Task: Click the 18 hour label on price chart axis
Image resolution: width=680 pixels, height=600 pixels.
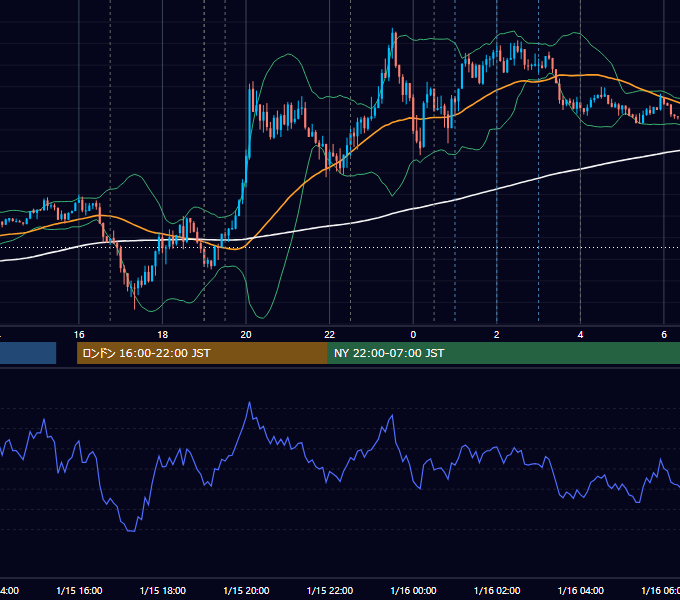Action: coord(162,335)
